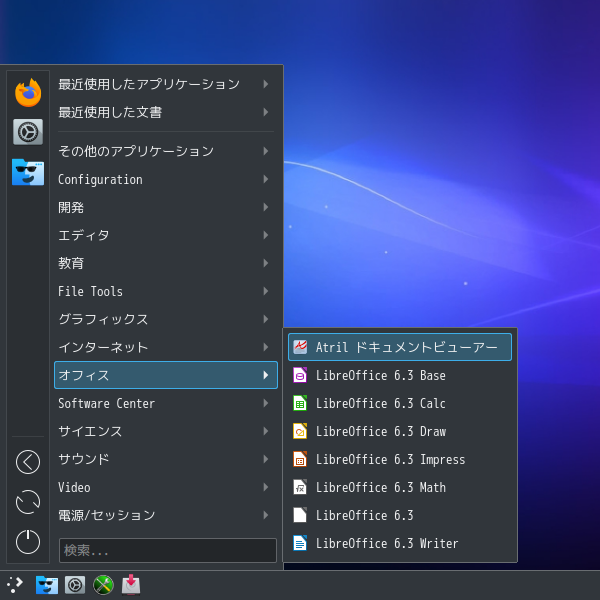
Task: Expand the インターネット submenu arrow
Action: [266, 347]
